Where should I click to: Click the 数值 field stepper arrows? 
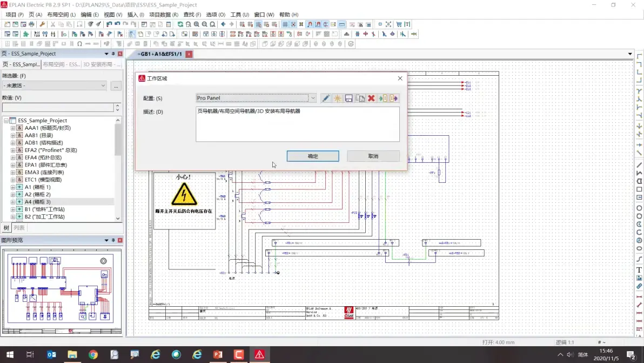117,108
